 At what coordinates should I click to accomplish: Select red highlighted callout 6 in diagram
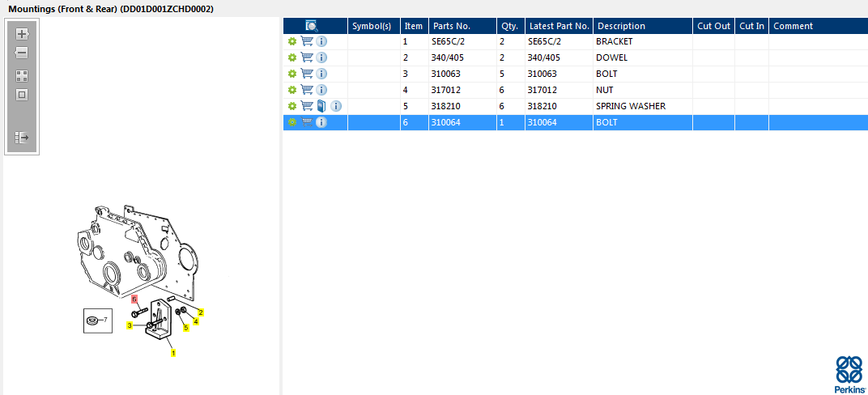[x=134, y=299]
